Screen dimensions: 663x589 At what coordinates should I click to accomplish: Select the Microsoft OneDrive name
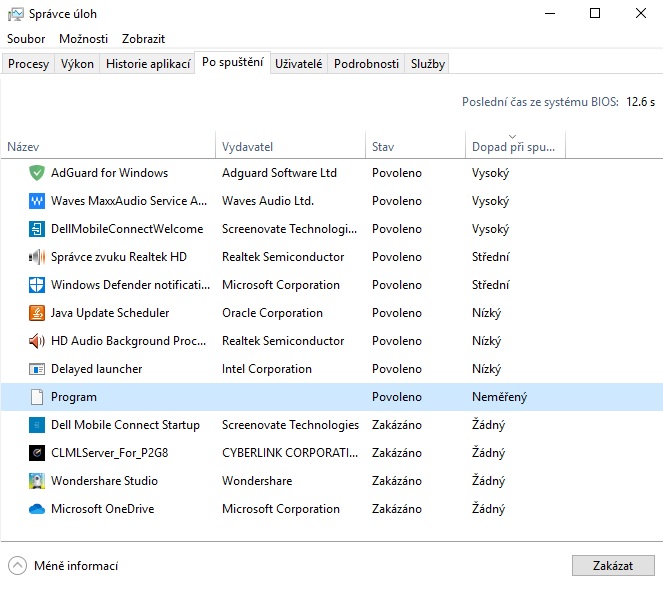(x=103, y=509)
